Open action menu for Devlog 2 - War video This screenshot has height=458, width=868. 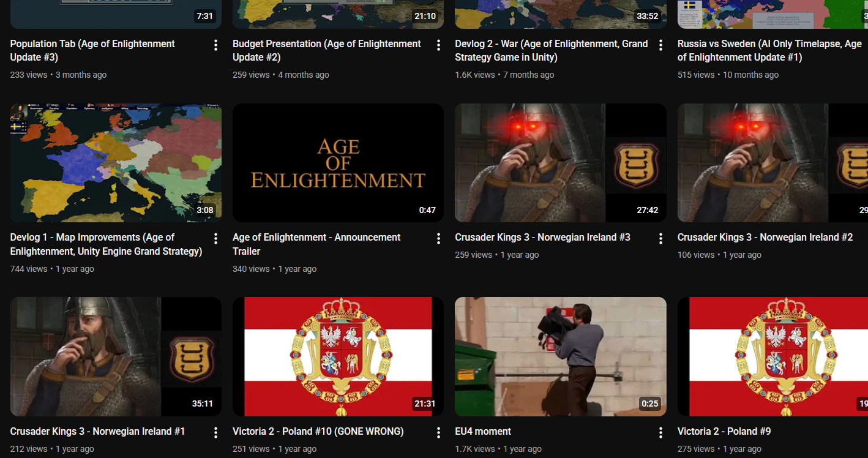tap(660, 45)
